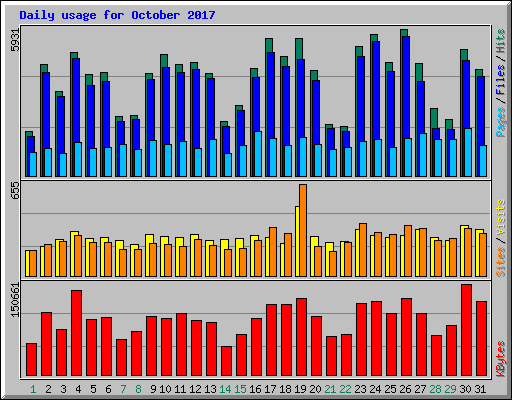Viewport: 512px width, 400px height.
Task: Click the red KBytes bar for day 1
Action: point(31,360)
